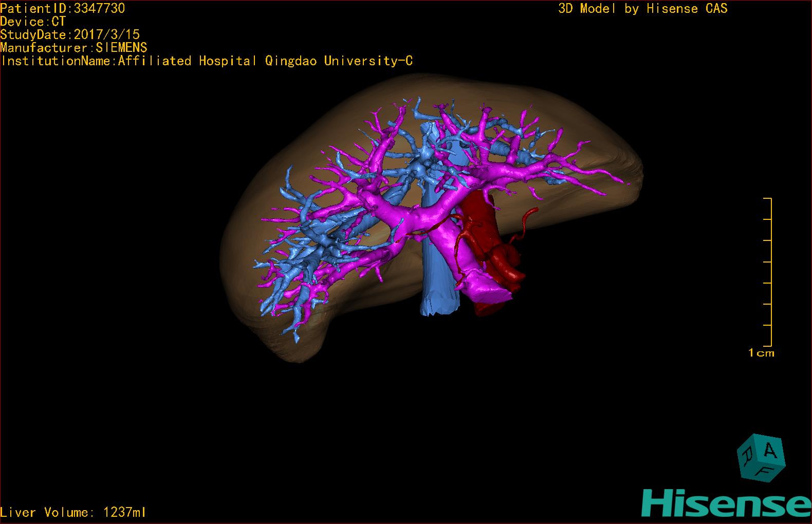Select the Device:CT overlay line

coord(33,22)
